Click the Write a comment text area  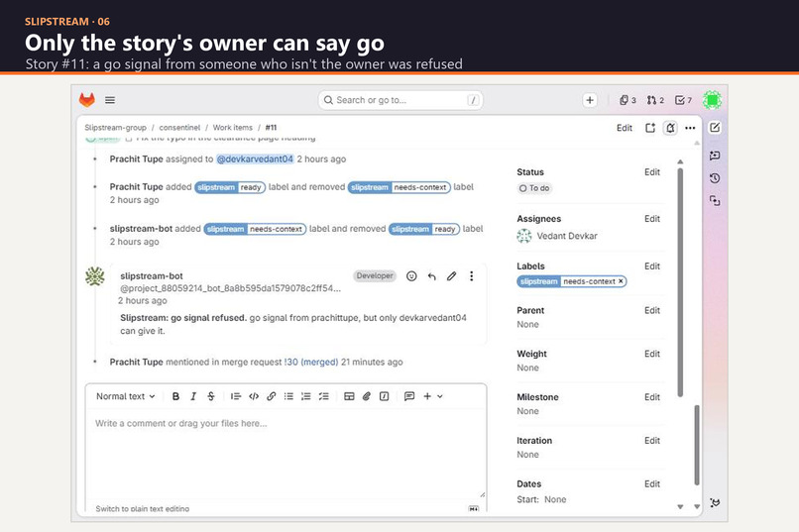point(285,454)
